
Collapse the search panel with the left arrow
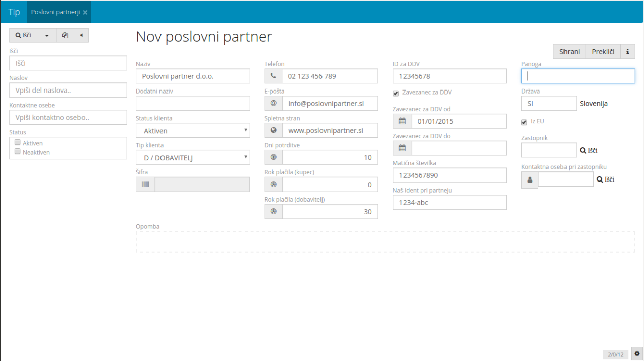coord(81,35)
